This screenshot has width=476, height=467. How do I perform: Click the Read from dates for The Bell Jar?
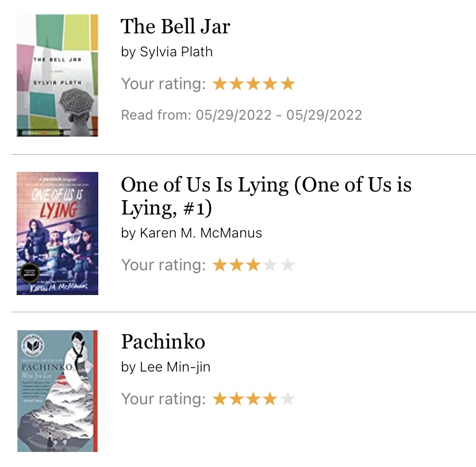[241, 115]
